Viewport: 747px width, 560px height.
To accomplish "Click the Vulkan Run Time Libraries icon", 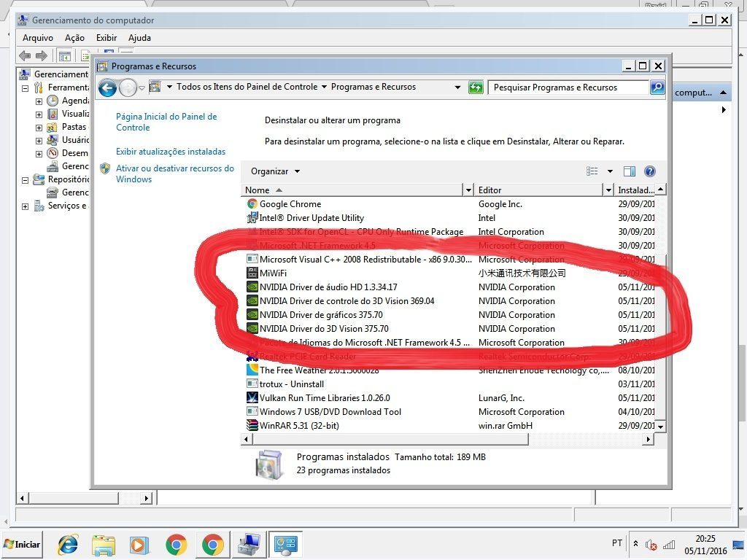I will tap(252, 397).
